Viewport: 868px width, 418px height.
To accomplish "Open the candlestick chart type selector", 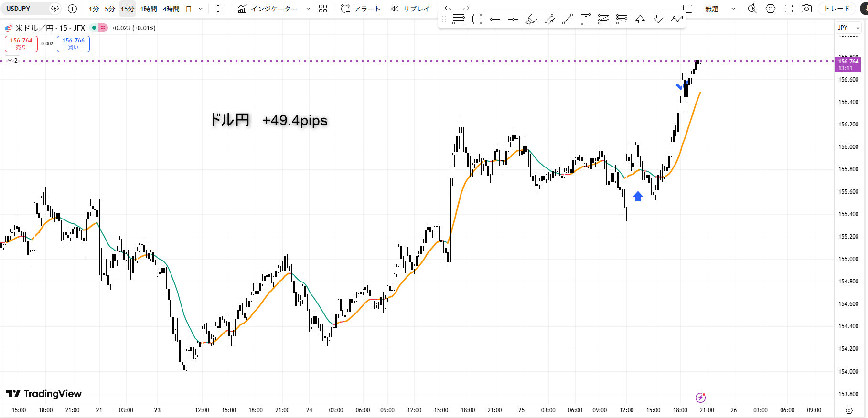I will point(220,9).
